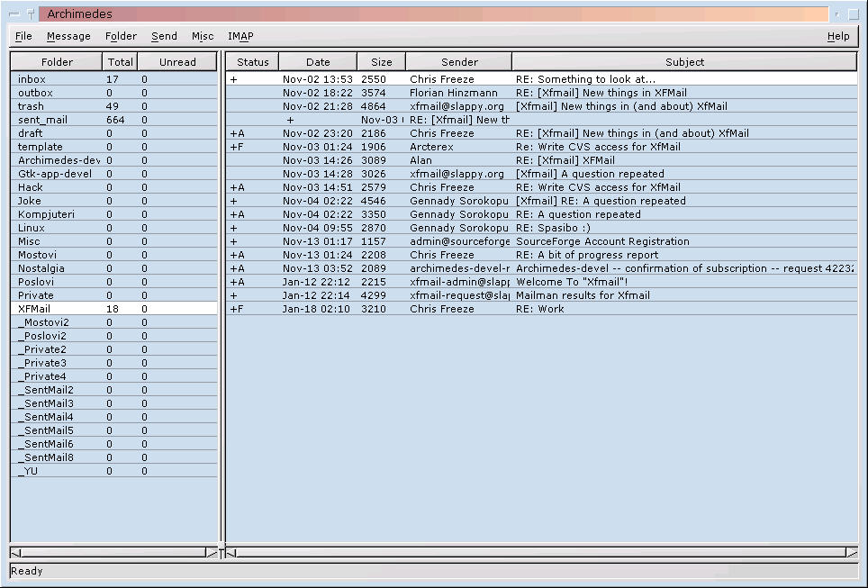Click left scroll arrow under the folder list
This screenshot has width=868, height=588.
click(16, 552)
